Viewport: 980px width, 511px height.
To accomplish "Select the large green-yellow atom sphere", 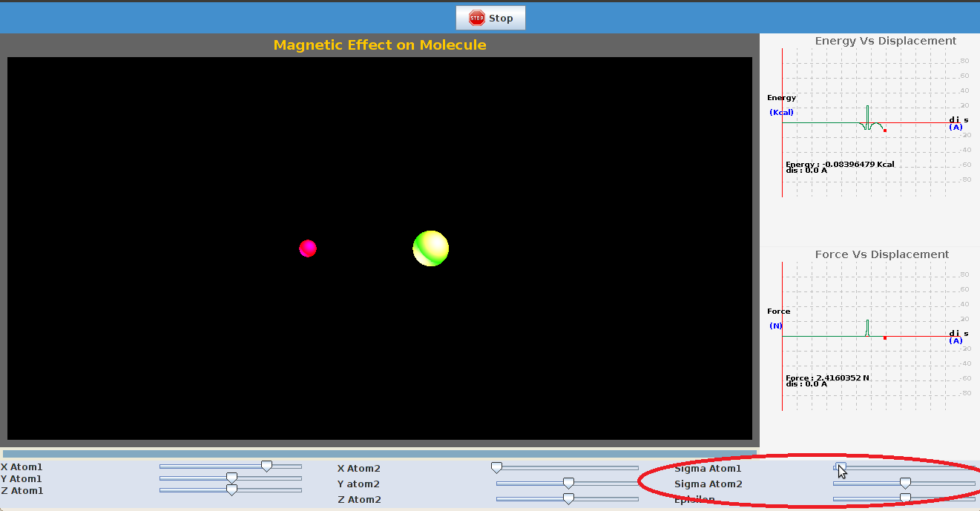I will coord(431,248).
